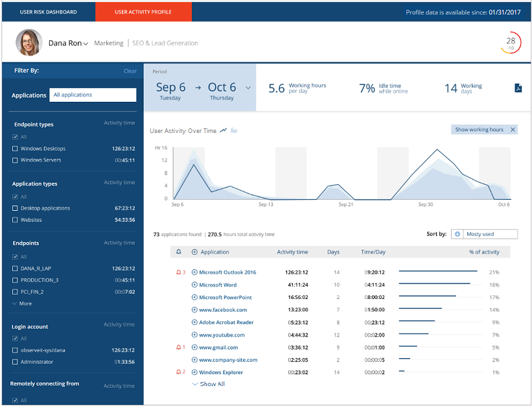This screenshot has height=408, width=532.
Task: Click Clear to reset filters
Action: click(x=130, y=71)
